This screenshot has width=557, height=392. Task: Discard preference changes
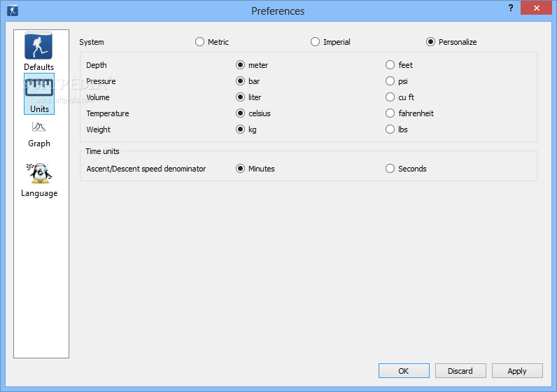[460, 371]
